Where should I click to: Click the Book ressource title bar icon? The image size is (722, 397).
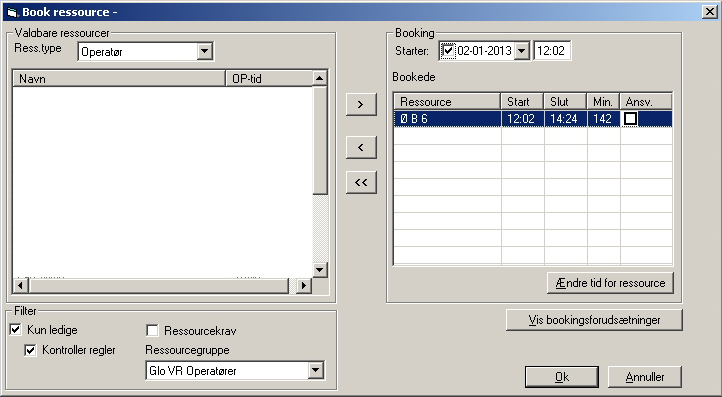point(12,12)
